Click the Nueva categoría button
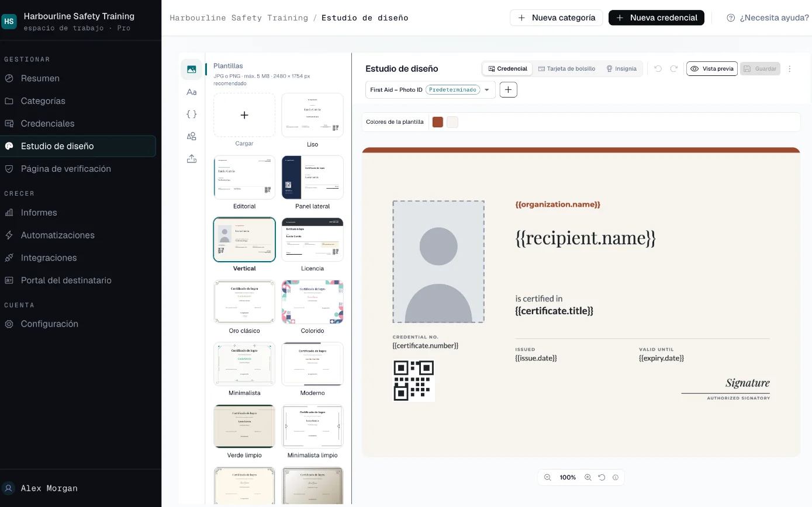 pyautogui.click(x=556, y=18)
